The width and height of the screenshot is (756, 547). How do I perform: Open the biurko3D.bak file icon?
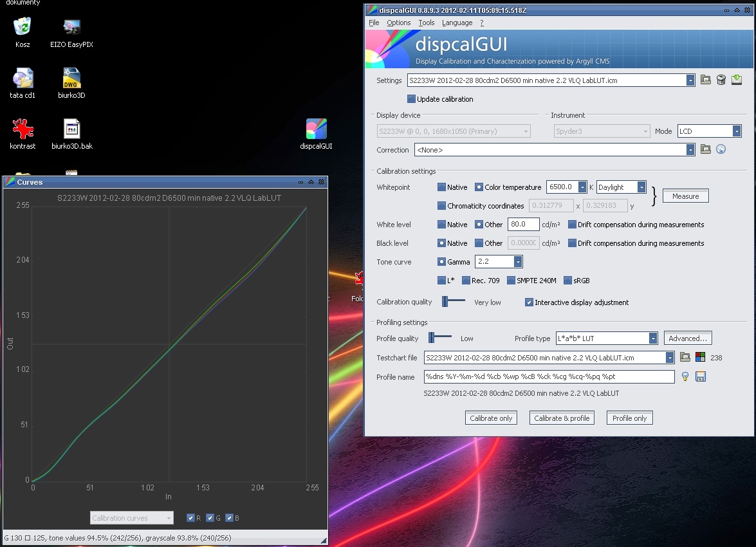[71, 128]
